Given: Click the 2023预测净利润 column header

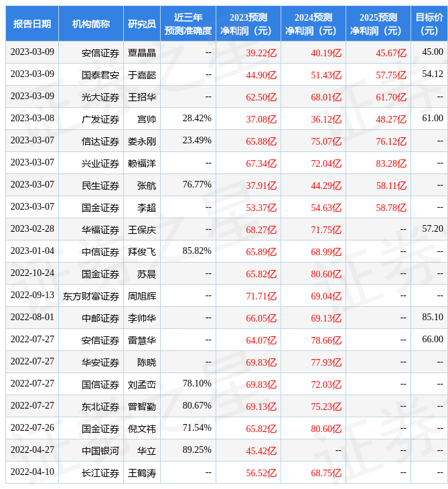Looking at the screenshot, I should 248,23.
